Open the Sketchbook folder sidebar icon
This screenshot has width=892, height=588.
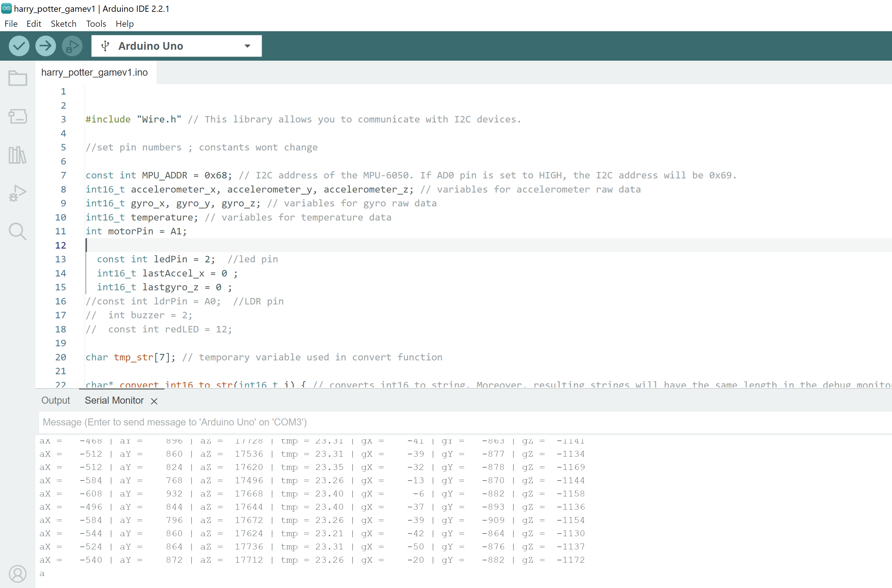click(18, 78)
